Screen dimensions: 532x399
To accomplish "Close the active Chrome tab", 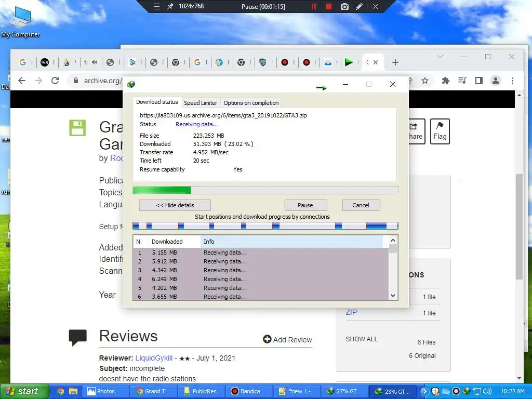I will [x=376, y=62].
